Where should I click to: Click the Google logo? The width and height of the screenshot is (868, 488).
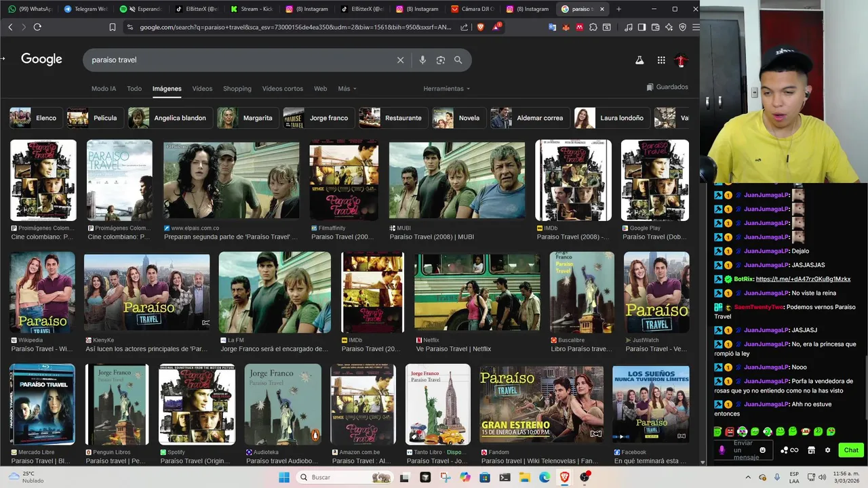(x=41, y=59)
